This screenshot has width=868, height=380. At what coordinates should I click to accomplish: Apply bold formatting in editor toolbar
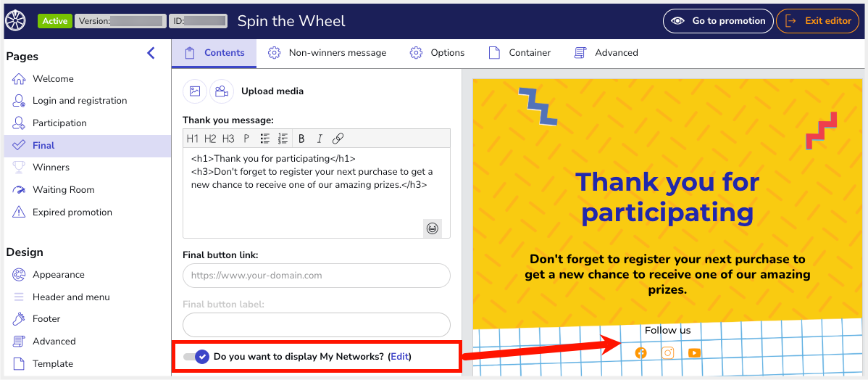pyautogui.click(x=301, y=139)
